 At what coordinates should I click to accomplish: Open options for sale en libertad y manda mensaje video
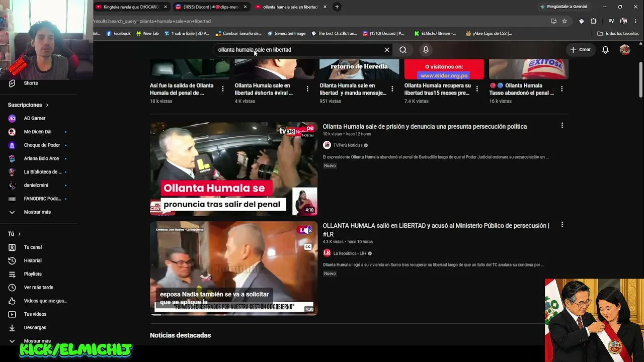[392, 89]
